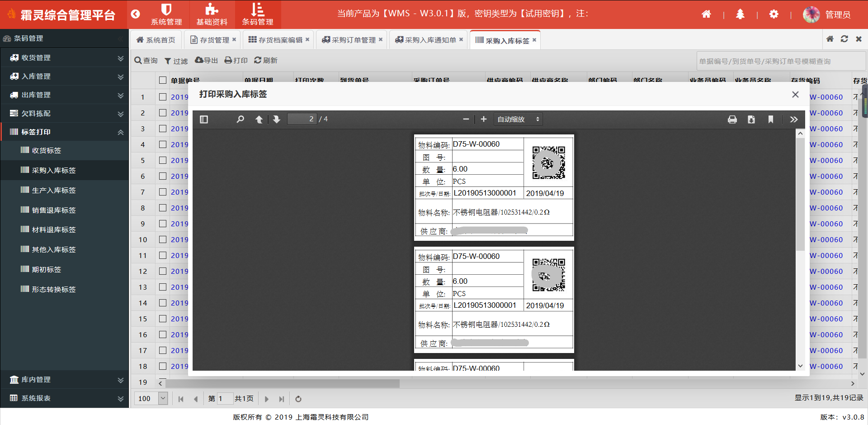Click the fuzzy search input field
The image size is (868, 425).
pyautogui.click(x=780, y=61)
